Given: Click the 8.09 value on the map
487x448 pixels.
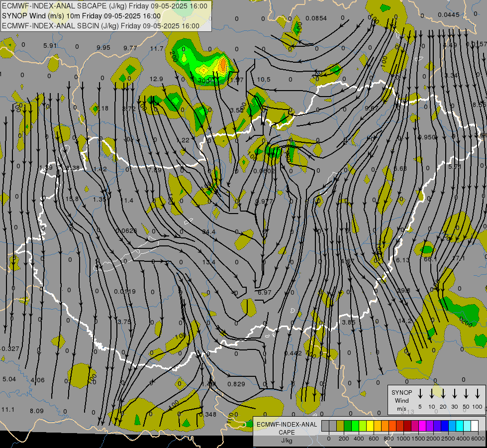Looking at the screenshot, I should 37,411.
